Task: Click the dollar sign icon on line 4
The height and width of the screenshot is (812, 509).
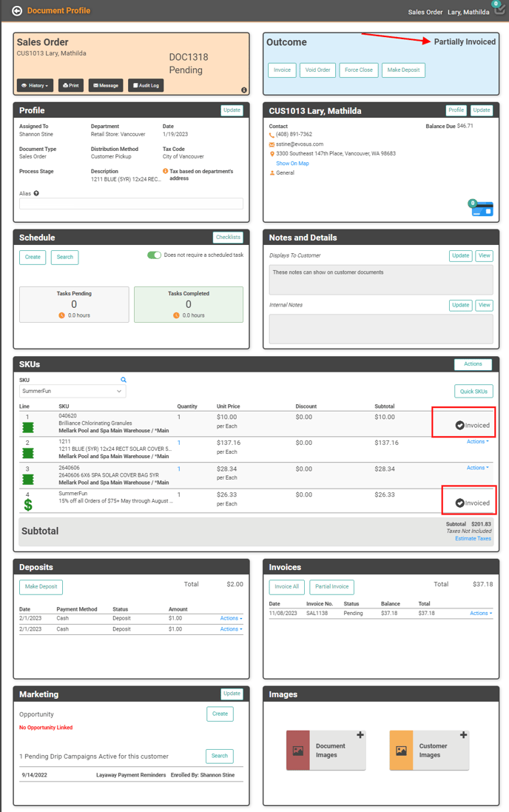Action: (28, 505)
